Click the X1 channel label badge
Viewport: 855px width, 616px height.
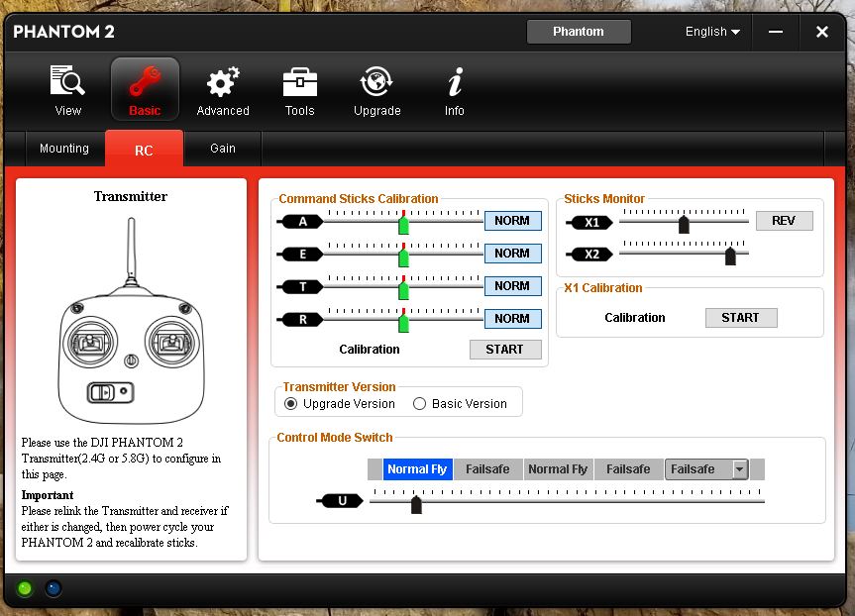590,223
